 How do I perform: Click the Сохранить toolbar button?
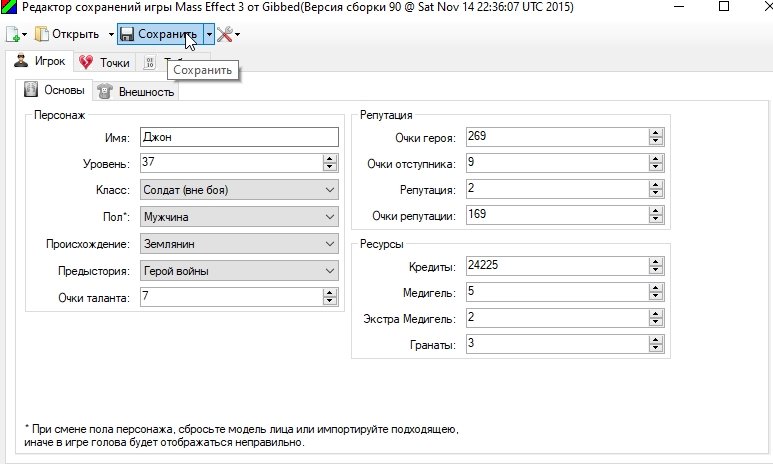160,34
